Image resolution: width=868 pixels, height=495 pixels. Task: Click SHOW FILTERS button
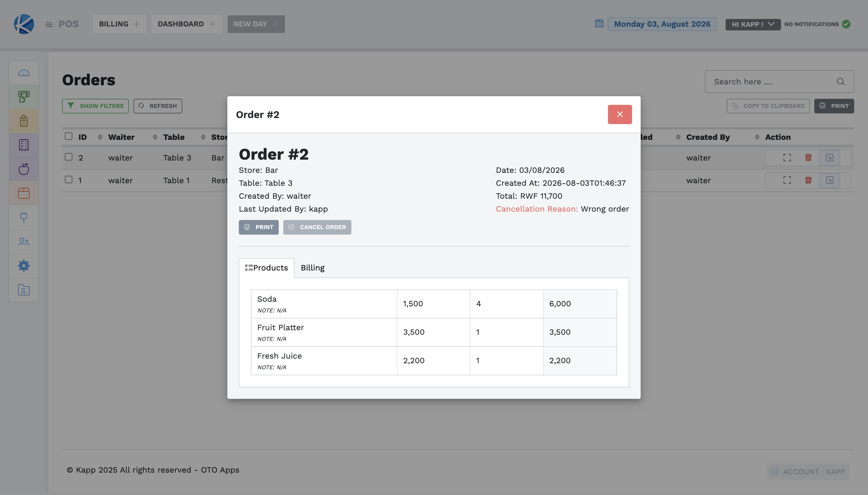click(95, 106)
